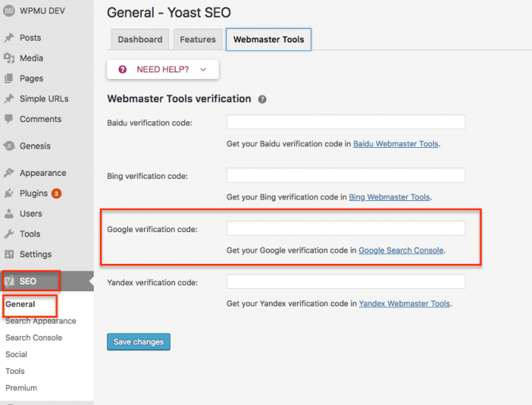Click the question mark icon in NEED HELP

pyautogui.click(x=123, y=70)
